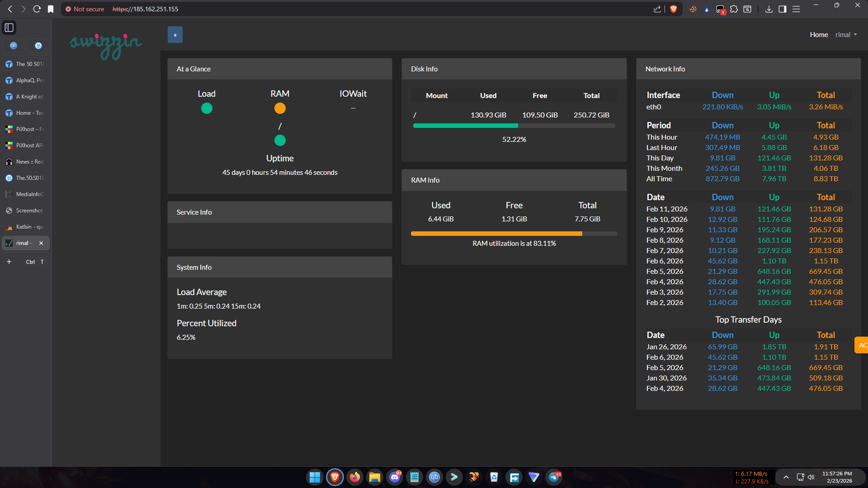This screenshot has width=868, height=488.
Task: Collapse the sidebar with the « button
Action: [x=175, y=35]
